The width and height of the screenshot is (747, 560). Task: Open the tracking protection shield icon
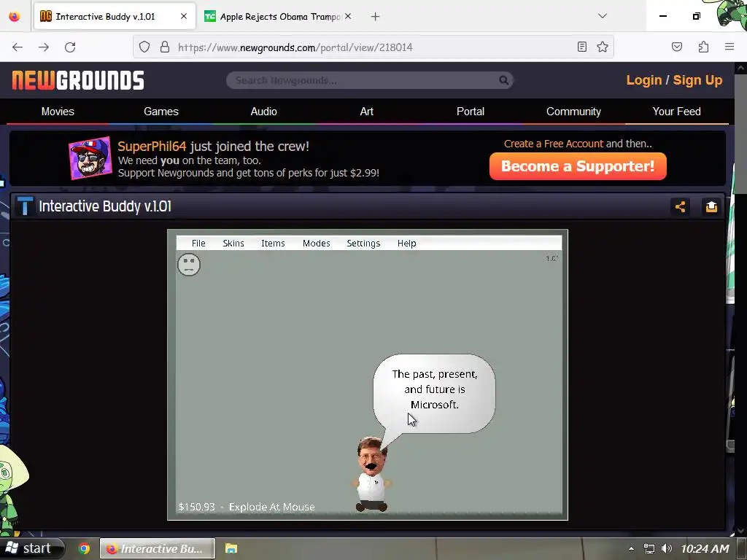pyautogui.click(x=144, y=47)
